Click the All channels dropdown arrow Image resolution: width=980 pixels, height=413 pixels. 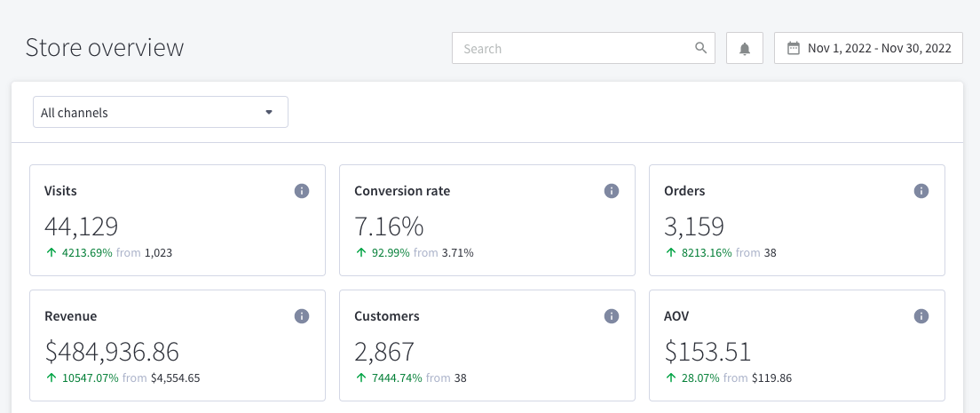[269, 113]
